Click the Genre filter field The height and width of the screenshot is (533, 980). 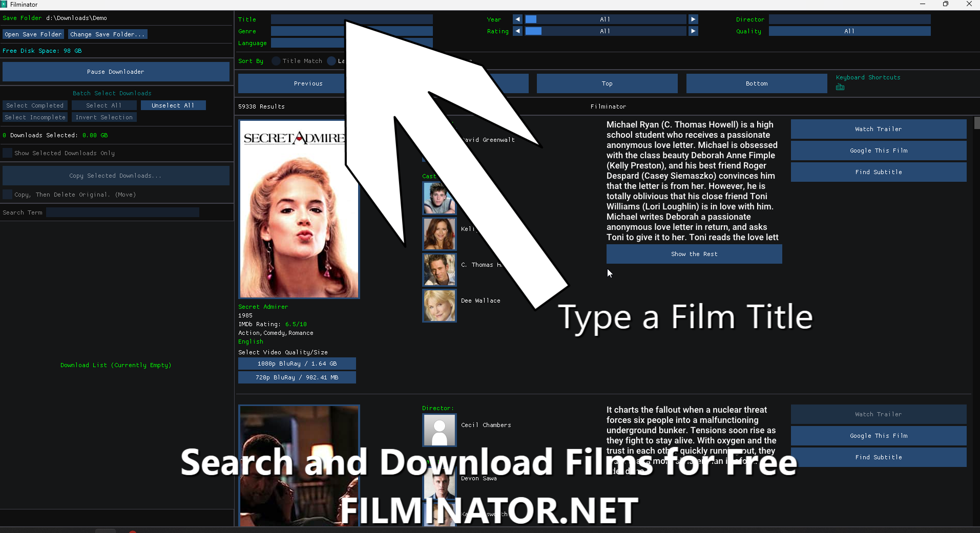click(x=351, y=31)
